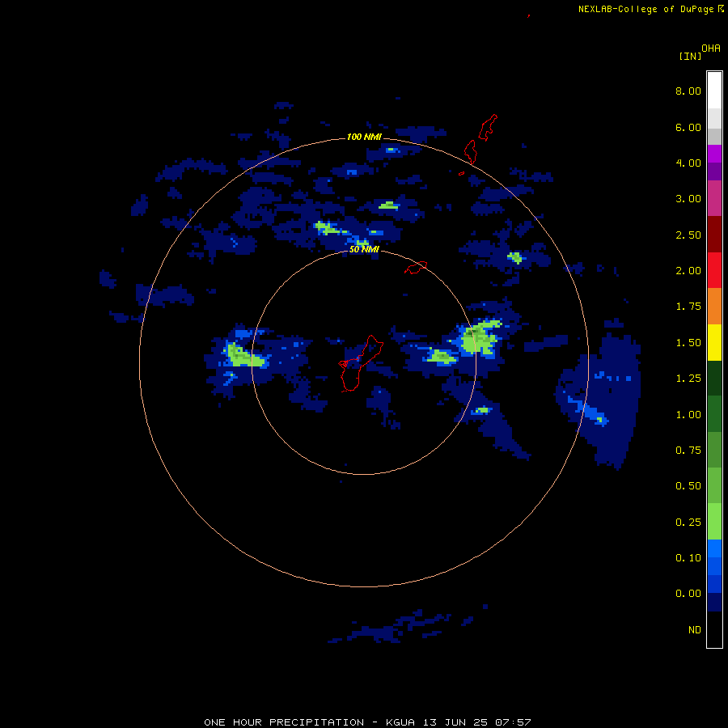Select the 6.00 legend value
Image resolution: width=728 pixels, height=728 pixels.
[x=688, y=127]
